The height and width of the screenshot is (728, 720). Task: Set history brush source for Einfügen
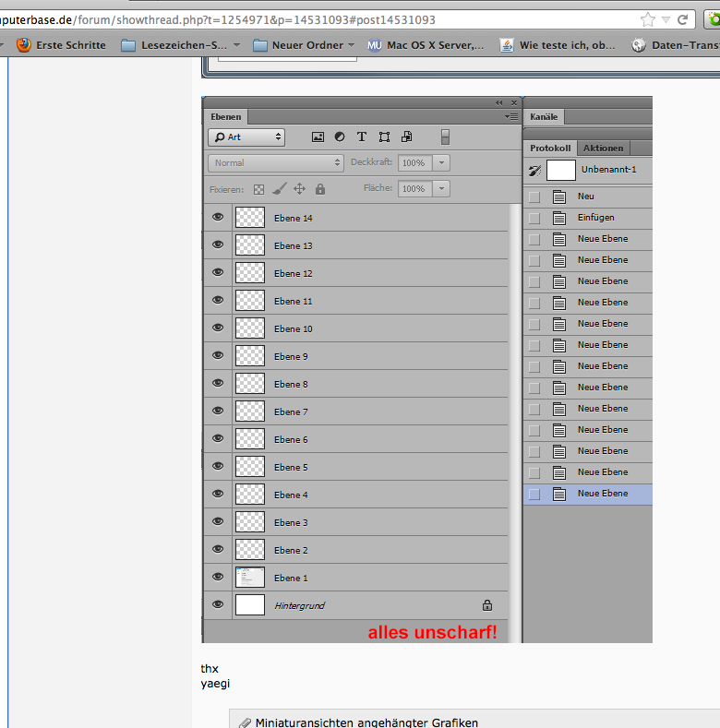coord(534,218)
